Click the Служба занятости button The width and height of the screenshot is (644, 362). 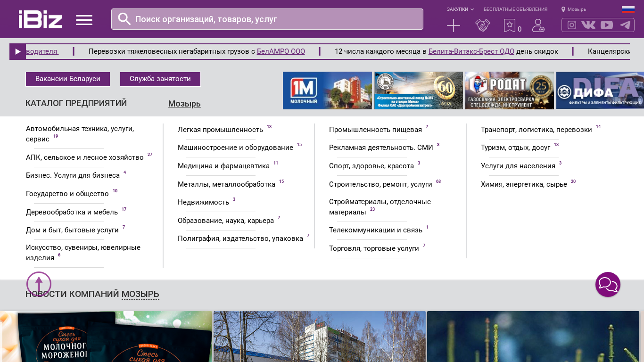pos(160,79)
